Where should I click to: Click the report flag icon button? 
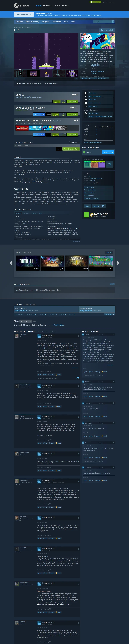(103, 206)
